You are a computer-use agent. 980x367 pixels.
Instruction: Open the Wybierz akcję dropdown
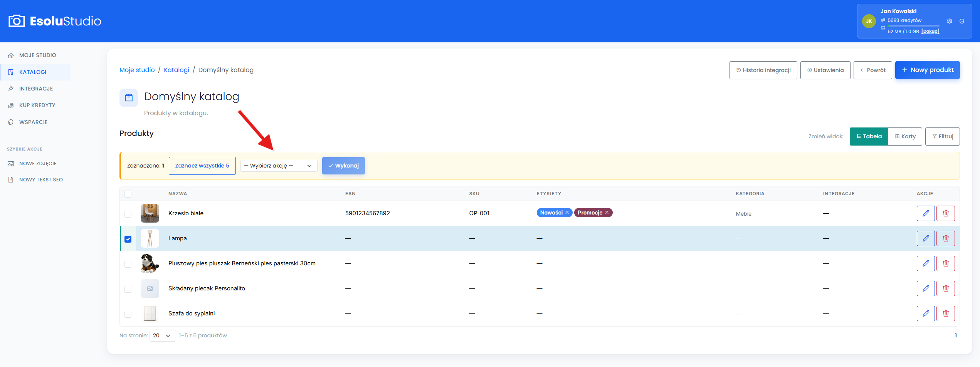(x=279, y=166)
